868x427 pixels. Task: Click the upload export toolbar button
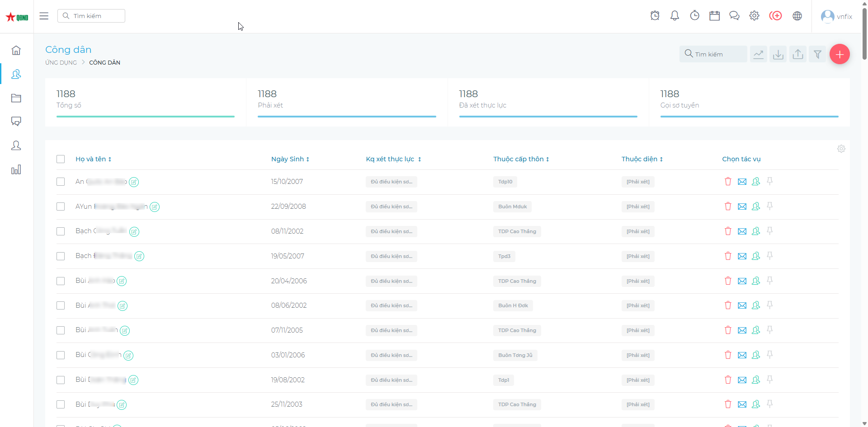[x=798, y=54]
